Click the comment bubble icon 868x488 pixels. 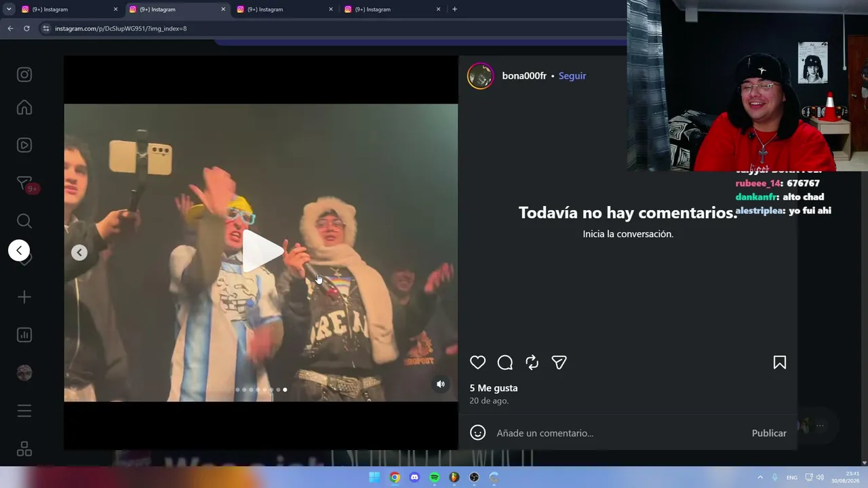pyautogui.click(x=505, y=363)
